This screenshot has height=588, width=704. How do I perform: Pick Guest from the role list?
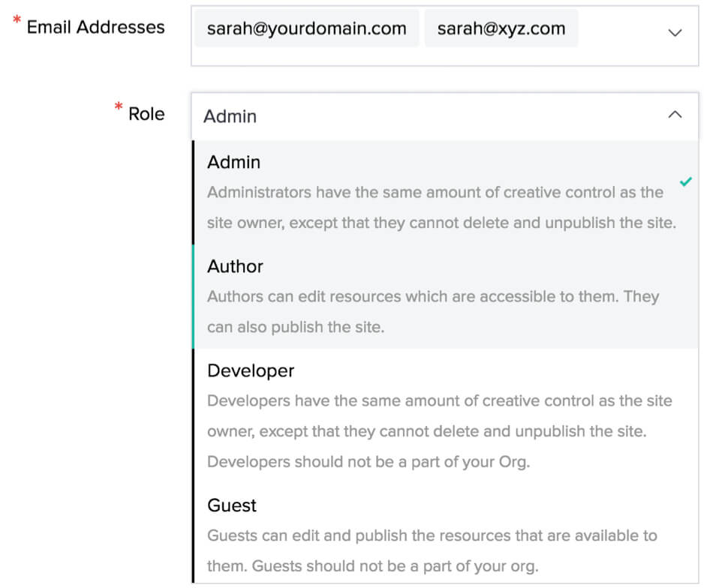(232, 505)
